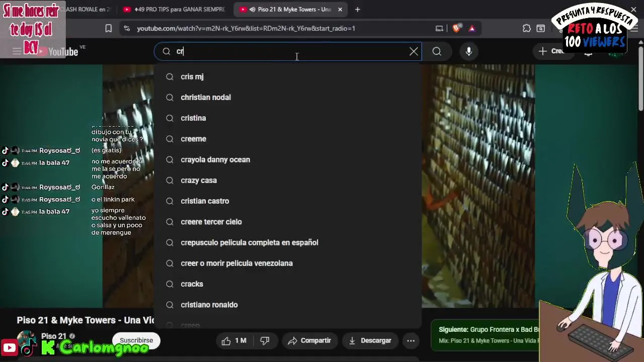Click the Descargar download button
The image size is (644, 362).
tap(370, 341)
